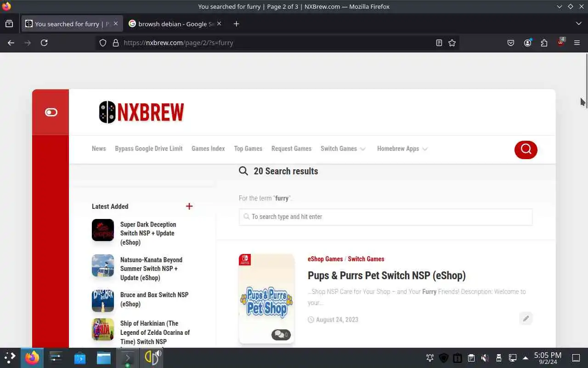Open the clock showing 5:05 PM
The image size is (588, 368).
[548, 358]
